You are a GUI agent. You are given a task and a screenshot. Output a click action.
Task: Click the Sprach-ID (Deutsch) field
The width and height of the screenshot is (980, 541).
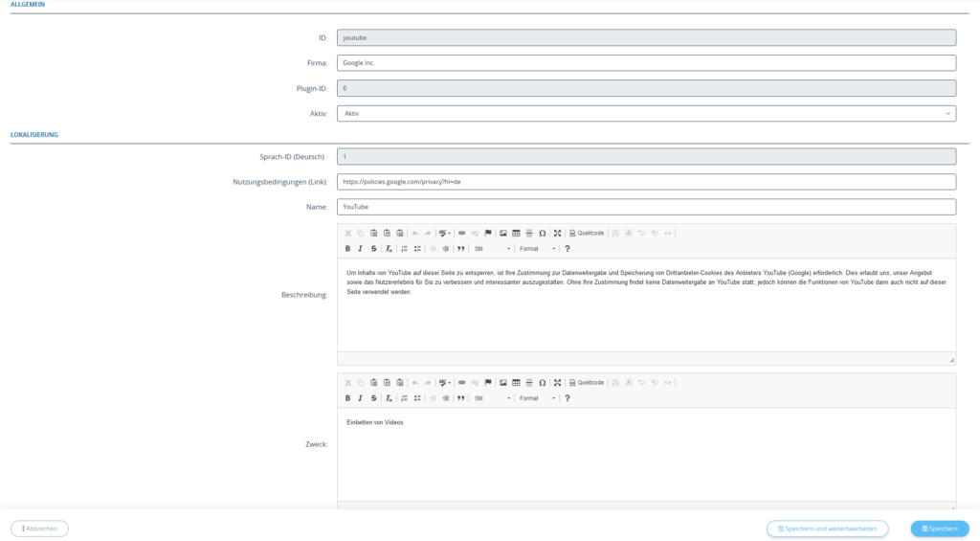coord(646,156)
